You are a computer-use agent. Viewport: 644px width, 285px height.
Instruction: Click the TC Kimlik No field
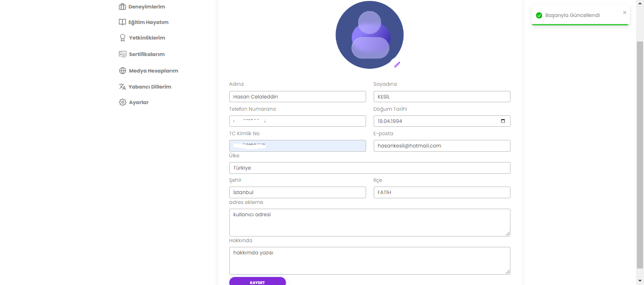click(298, 146)
